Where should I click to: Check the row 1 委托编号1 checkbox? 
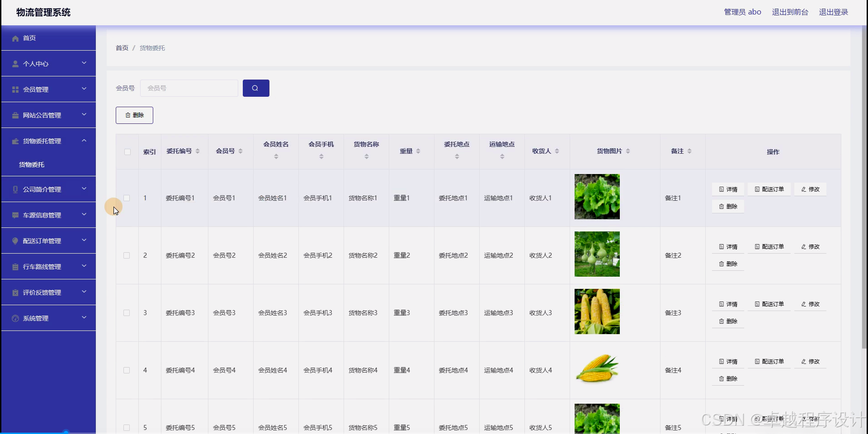[x=127, y=198]
